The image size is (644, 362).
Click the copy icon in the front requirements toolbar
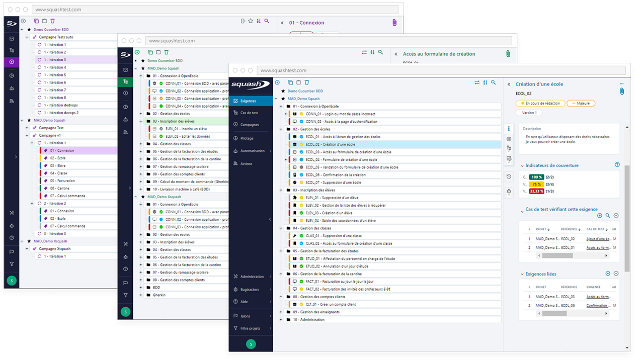290,82
